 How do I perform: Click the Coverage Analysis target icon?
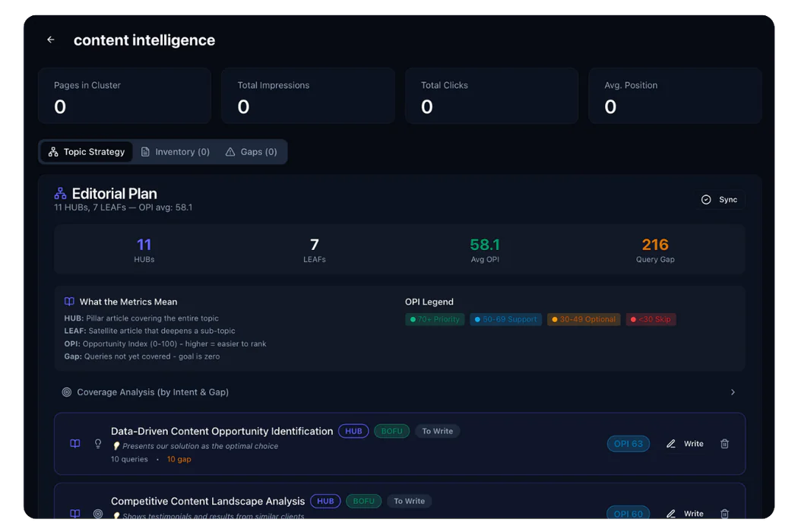(67, 392)
